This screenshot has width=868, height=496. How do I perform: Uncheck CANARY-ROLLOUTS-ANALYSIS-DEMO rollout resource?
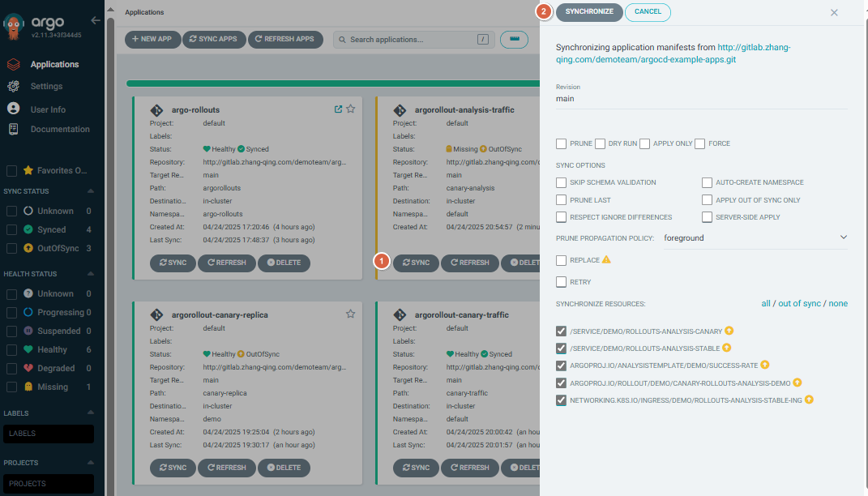tap(562, 383)
